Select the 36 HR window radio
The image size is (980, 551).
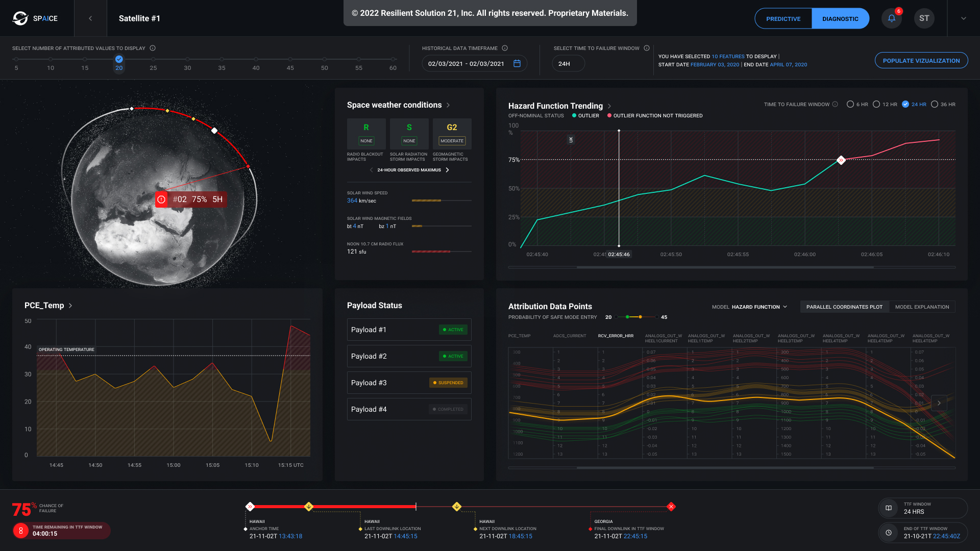pos(935,104)
